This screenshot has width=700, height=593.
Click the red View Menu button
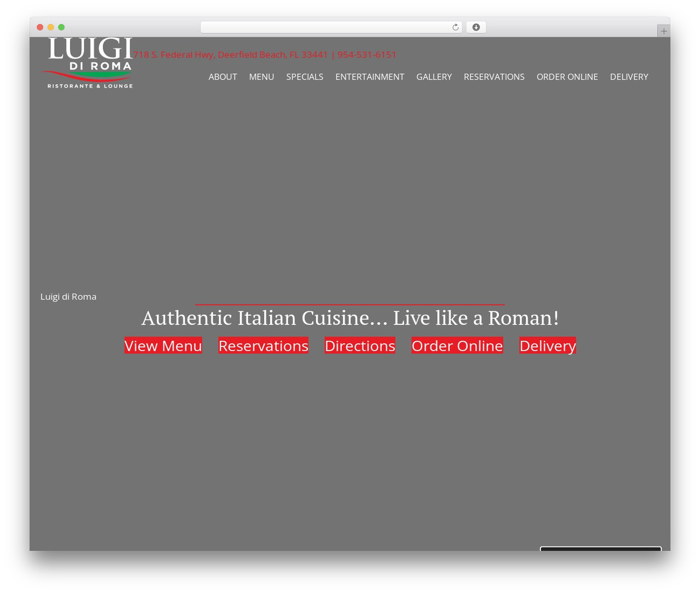click(163, 346)
